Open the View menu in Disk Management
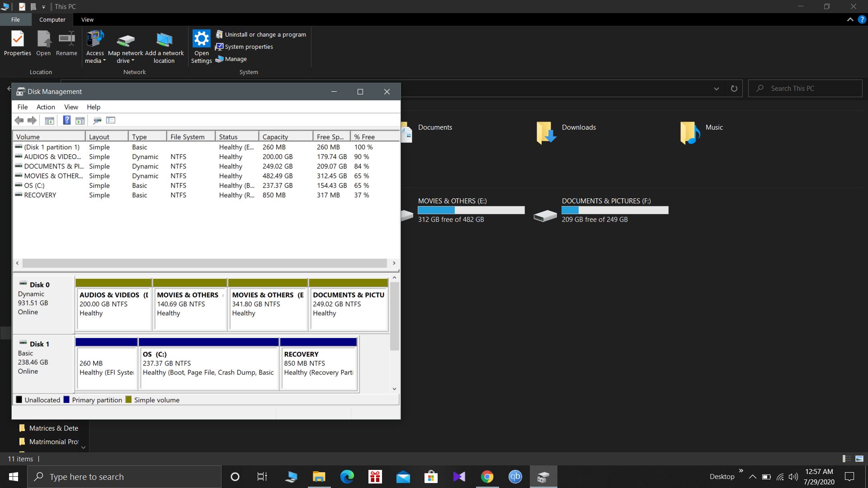This screenshot has width=868, height=488. pyautogui.click(x=71, y=107)
